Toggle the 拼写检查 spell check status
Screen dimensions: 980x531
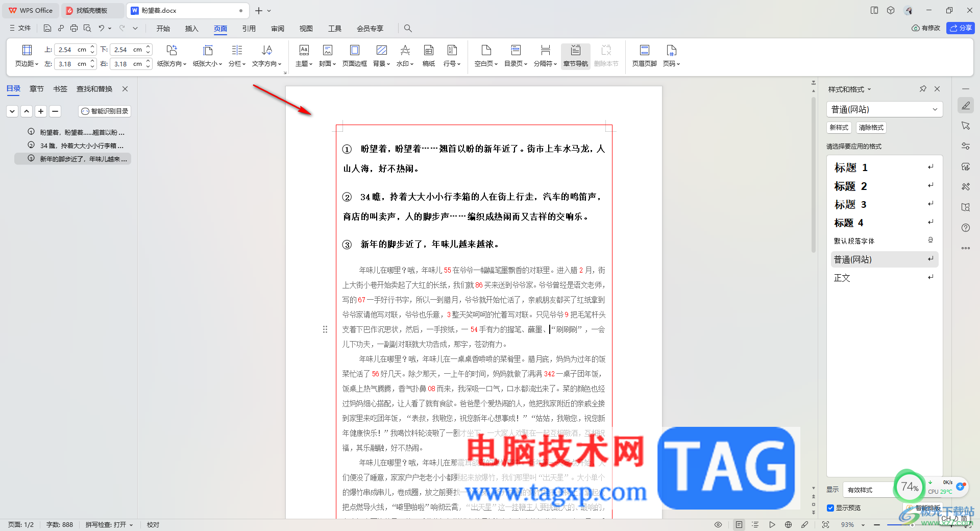(109, 524)
